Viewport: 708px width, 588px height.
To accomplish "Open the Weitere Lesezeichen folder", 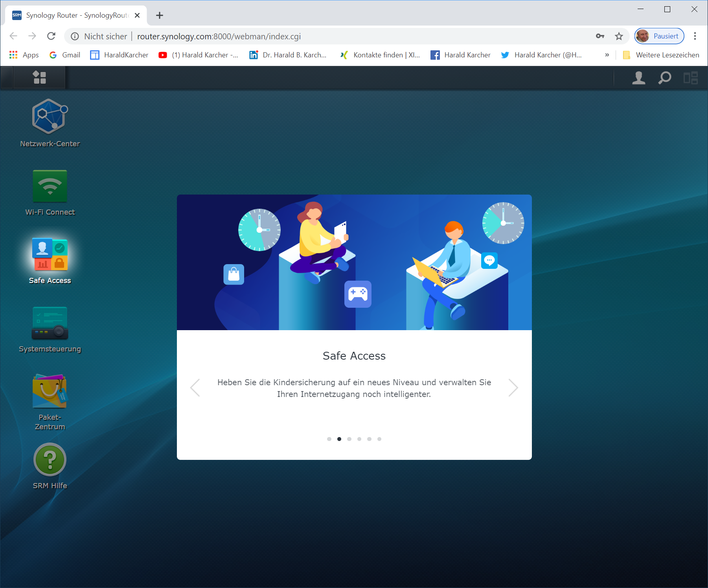I will [x=661, y=55].
